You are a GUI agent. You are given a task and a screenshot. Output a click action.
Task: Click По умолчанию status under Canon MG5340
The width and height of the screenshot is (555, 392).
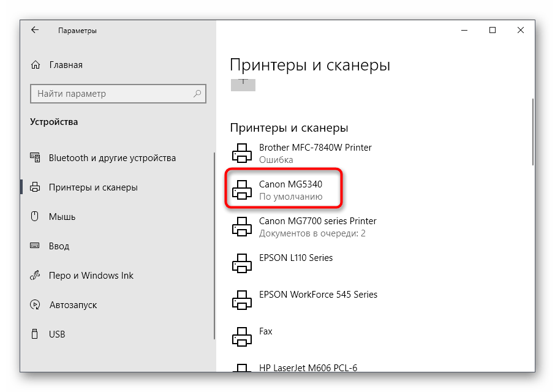[290, 197]
